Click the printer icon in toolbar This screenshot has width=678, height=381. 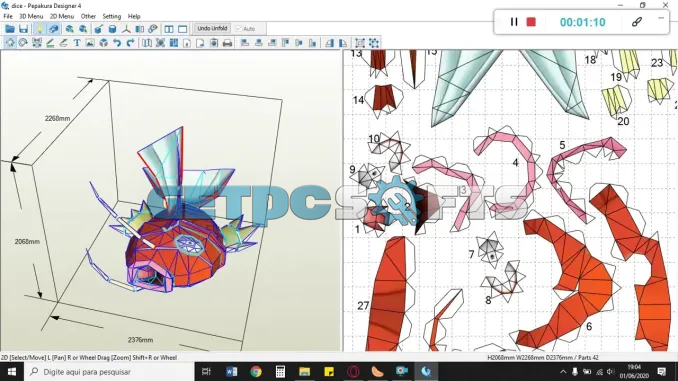tap(227, 43)
